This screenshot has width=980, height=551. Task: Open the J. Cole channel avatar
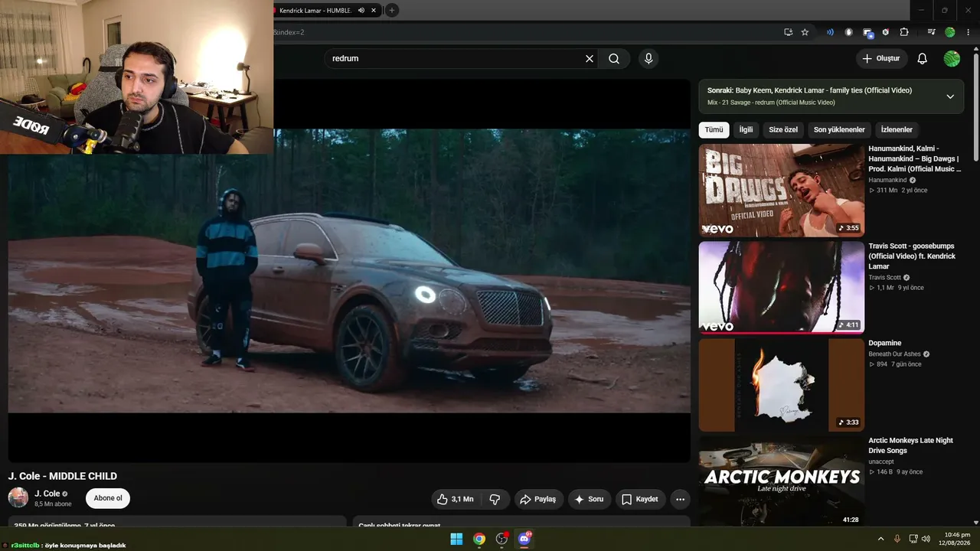18,497
